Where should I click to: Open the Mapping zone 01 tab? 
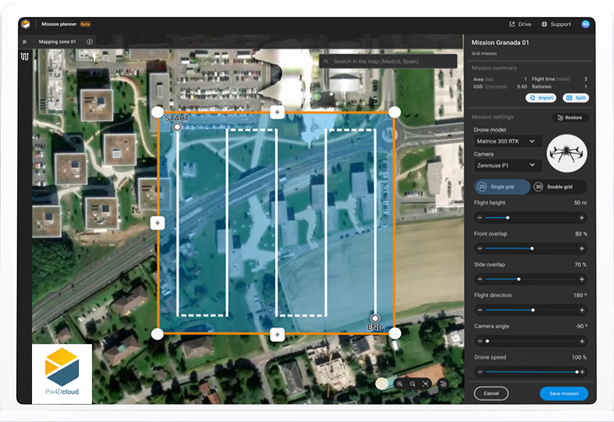click(57, 42)
